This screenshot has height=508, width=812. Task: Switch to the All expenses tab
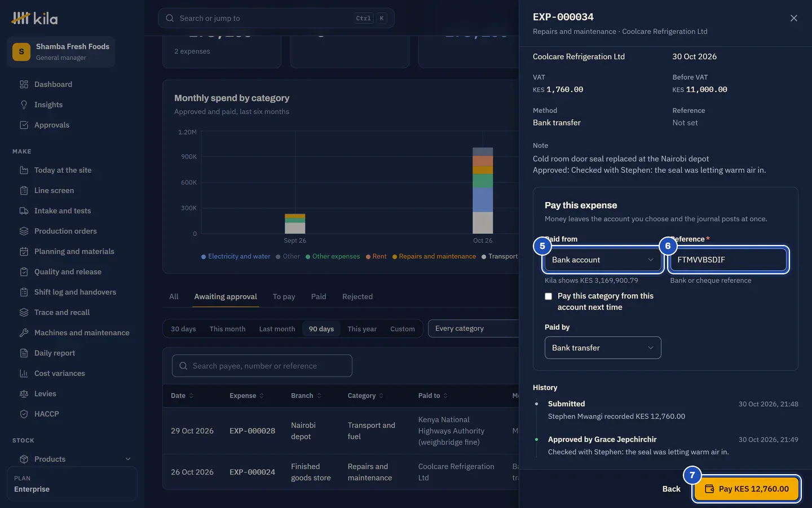[174, 297]
